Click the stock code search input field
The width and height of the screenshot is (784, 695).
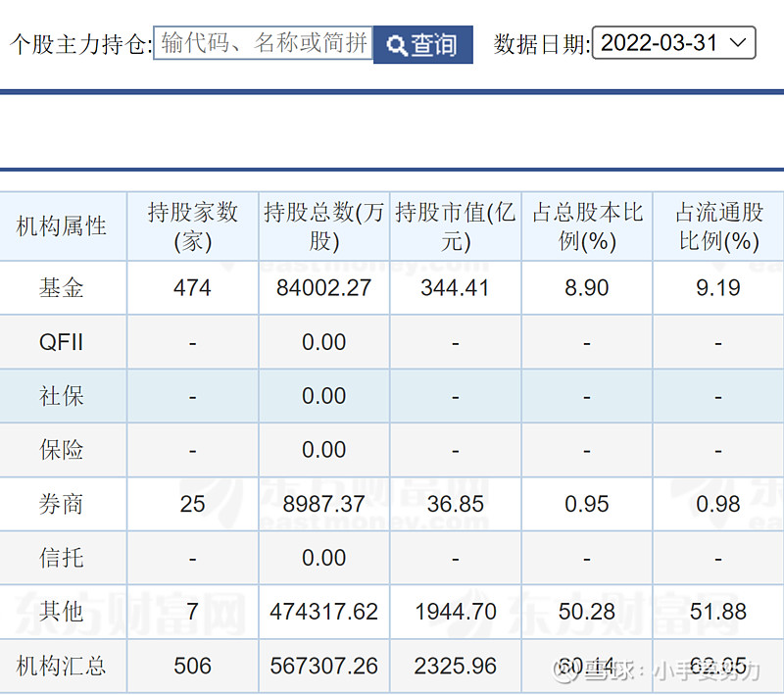(263, 43)
